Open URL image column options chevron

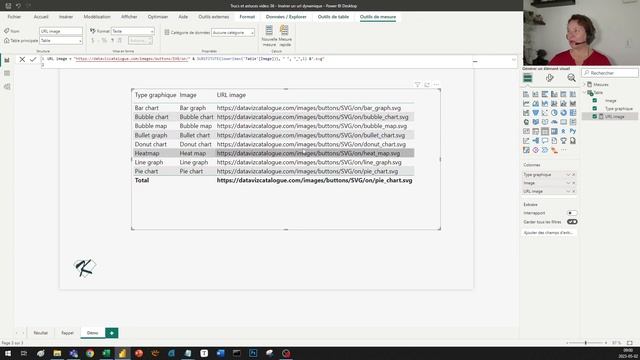[568, 191]
